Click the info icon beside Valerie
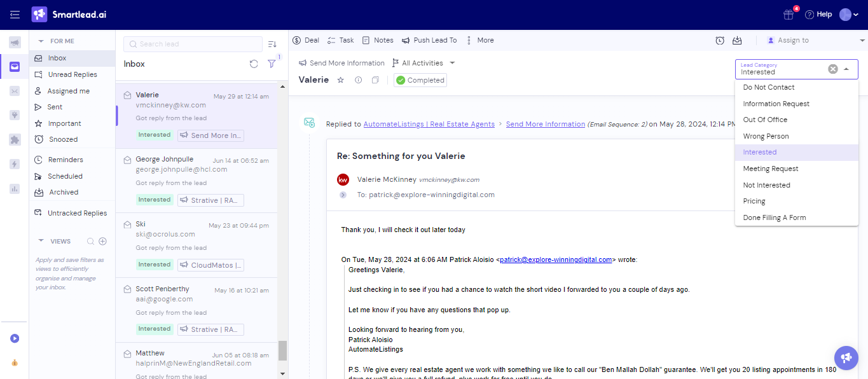The width and height of the screenshot is (868, 379). tap(358, 80)
